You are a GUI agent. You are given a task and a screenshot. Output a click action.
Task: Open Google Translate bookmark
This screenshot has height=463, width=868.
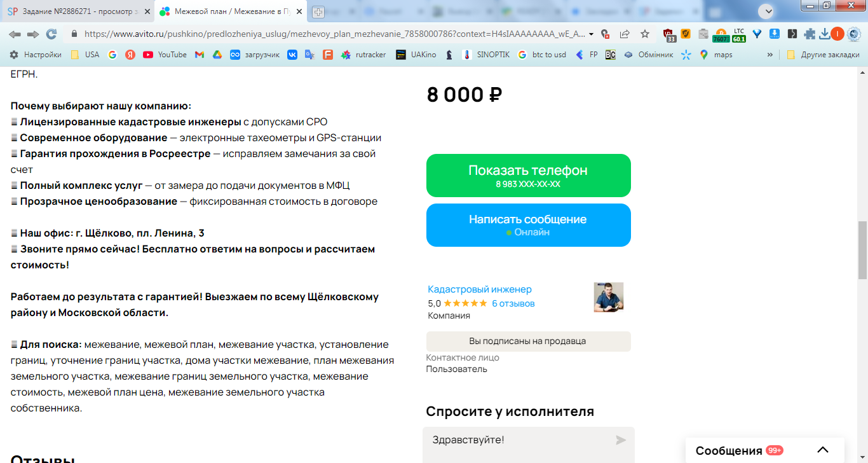pyautogui.click(x=309, y=55)
